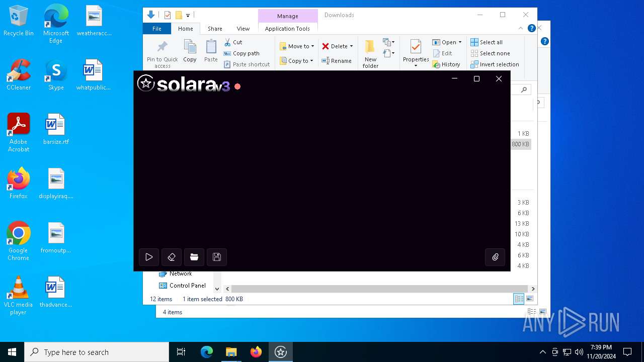Click Cut in the Explorer ribbon
This screenshot has width=644, height=362.
[233, 42]
